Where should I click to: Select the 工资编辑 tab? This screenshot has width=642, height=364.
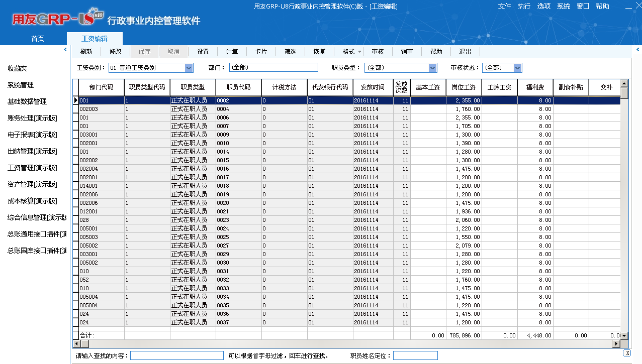point(95,39)
